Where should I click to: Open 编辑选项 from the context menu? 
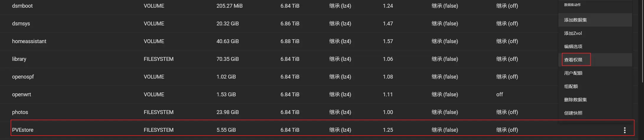point(573,47)
